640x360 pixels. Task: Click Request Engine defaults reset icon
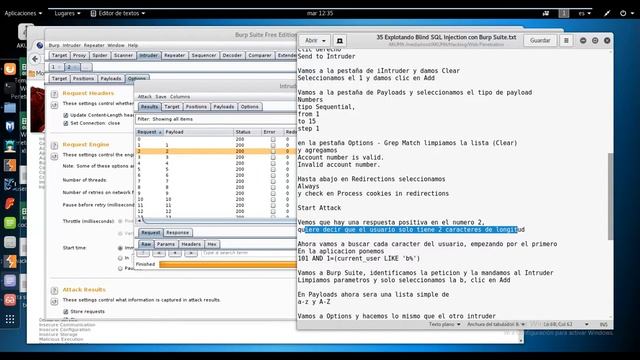54,156
